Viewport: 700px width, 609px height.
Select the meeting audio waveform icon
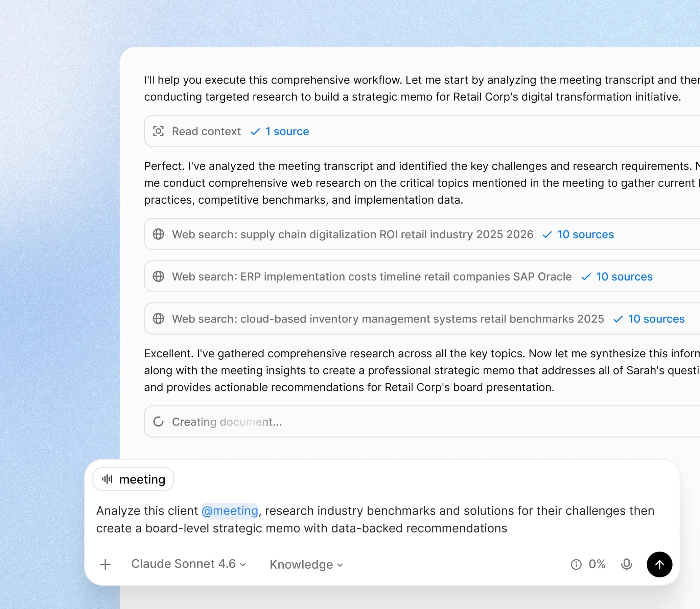point(107,479)
